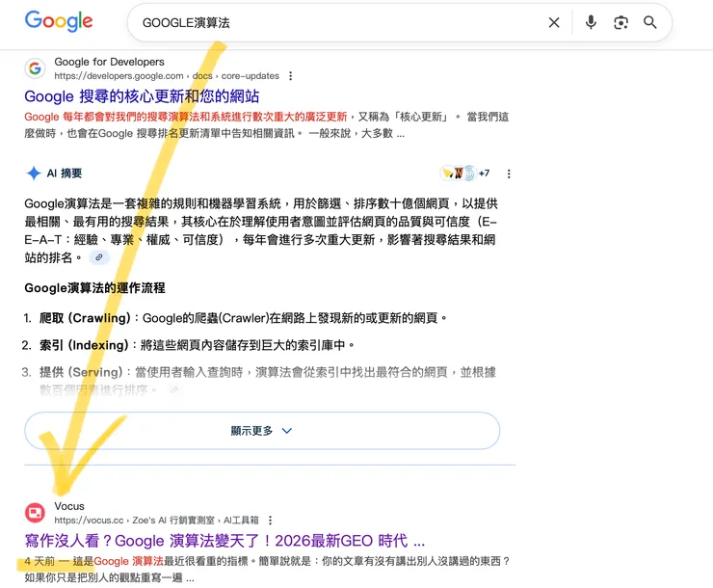713x588 pixels.
Task: Open three-dot menu beside developers.google.com URL
Action: tap(291, 76)
